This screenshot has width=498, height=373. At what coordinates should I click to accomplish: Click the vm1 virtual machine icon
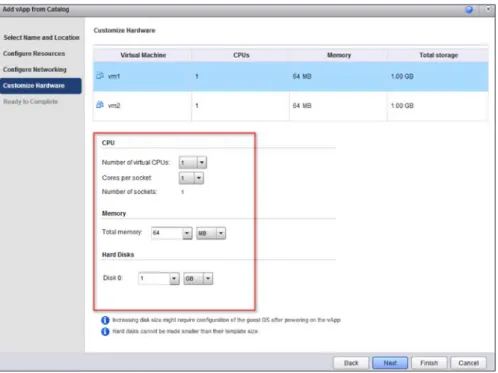pos(100,76)
